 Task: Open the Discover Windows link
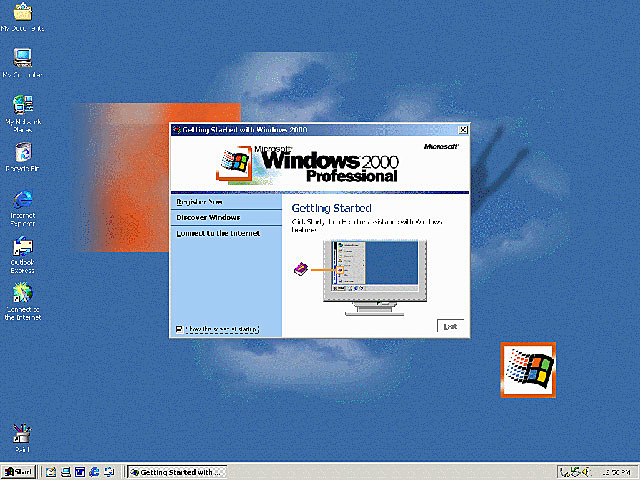click(208, 218)
